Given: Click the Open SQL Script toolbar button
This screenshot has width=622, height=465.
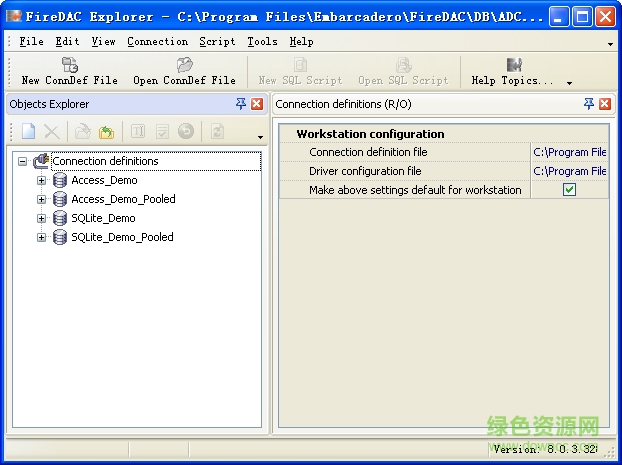Looking at the screenshot, I should [403, 72].
